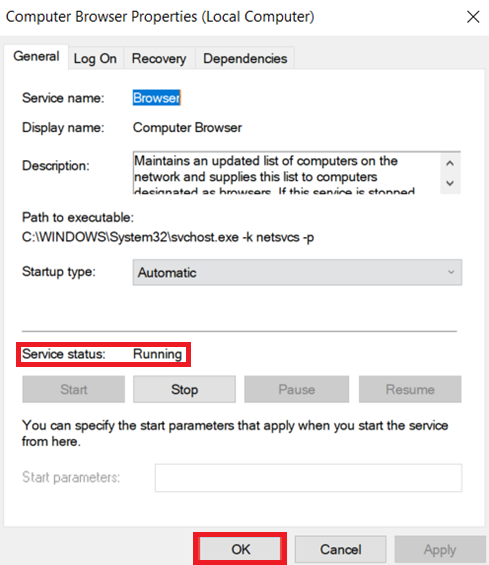Image resolution: width=489 pixels, height=565 pixels.
Task: Confirm with the OK button
Action: pos(240,550)
